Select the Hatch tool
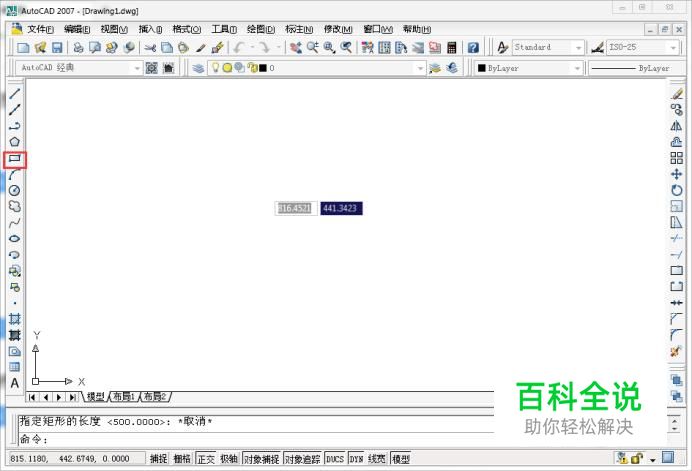692x471 pixels. click(x=15, y=319)
